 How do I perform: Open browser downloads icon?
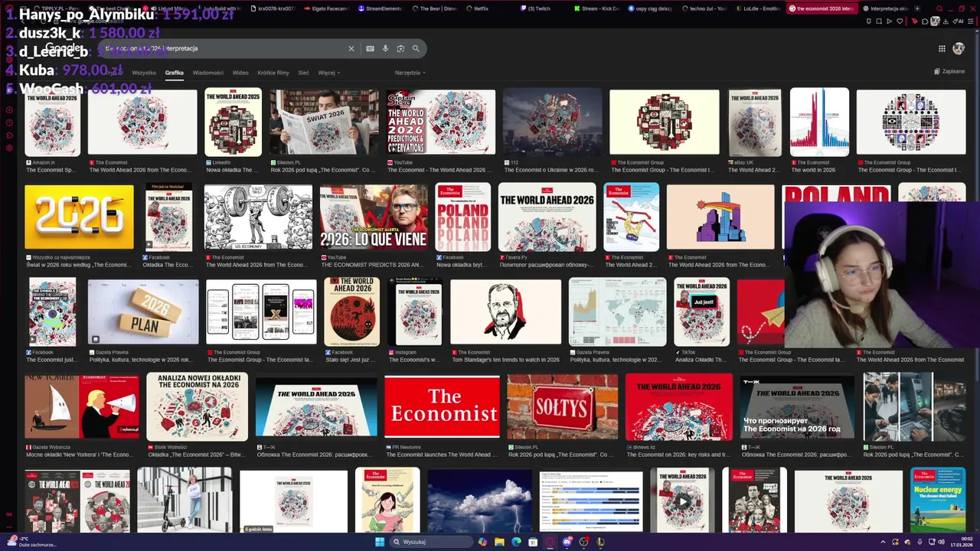946,21
